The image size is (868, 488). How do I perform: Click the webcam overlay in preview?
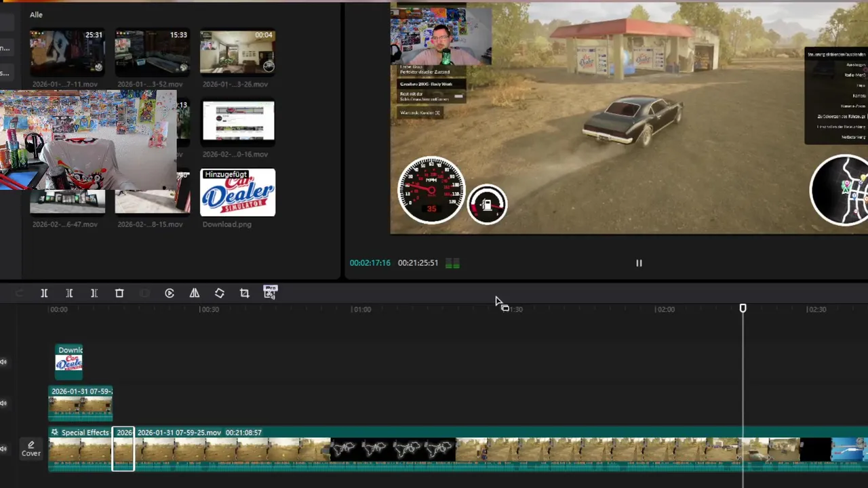click(441, 35)
